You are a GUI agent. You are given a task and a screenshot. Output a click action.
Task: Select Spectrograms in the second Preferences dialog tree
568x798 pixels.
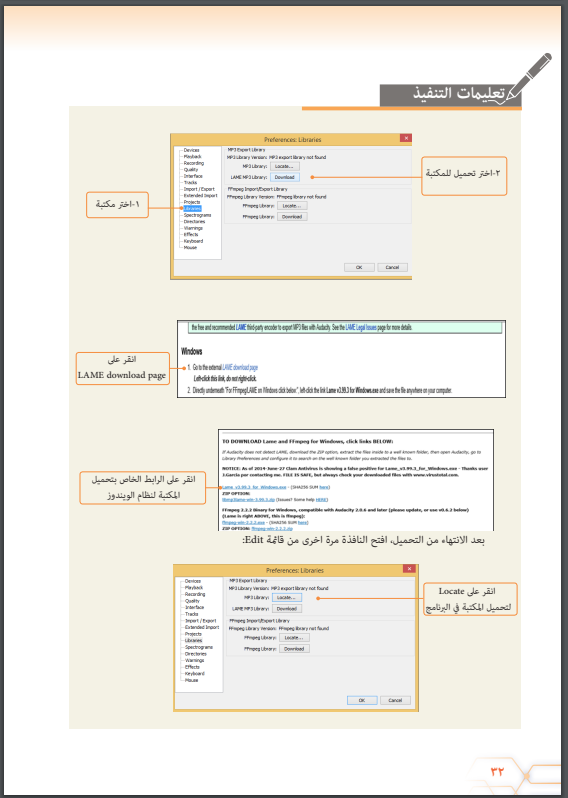pos(199,647)
